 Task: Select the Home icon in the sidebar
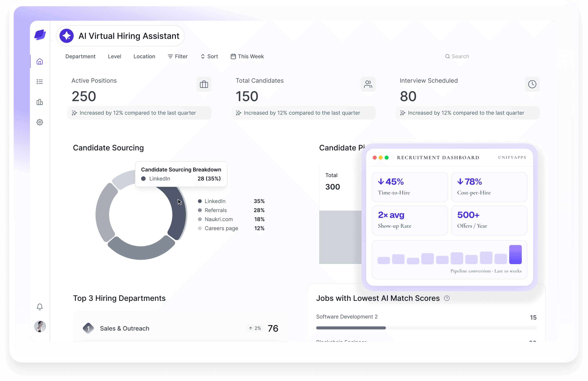tap(40, 62)
